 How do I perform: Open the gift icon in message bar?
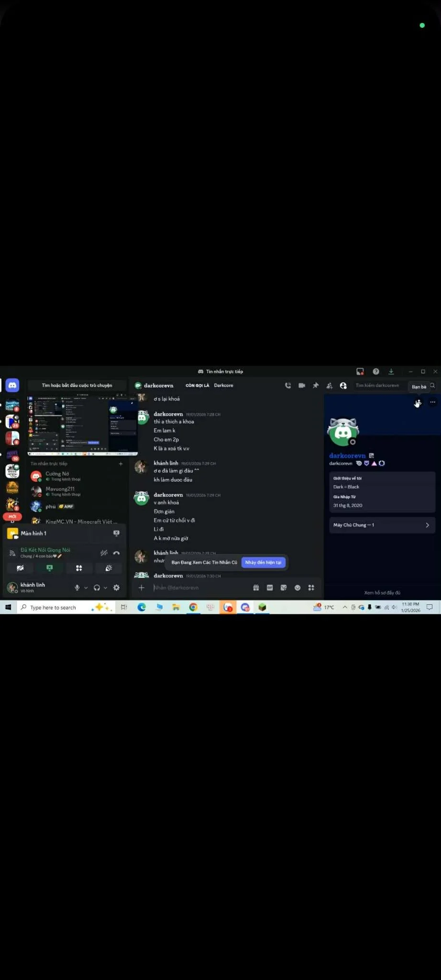(x=256, y=588)
